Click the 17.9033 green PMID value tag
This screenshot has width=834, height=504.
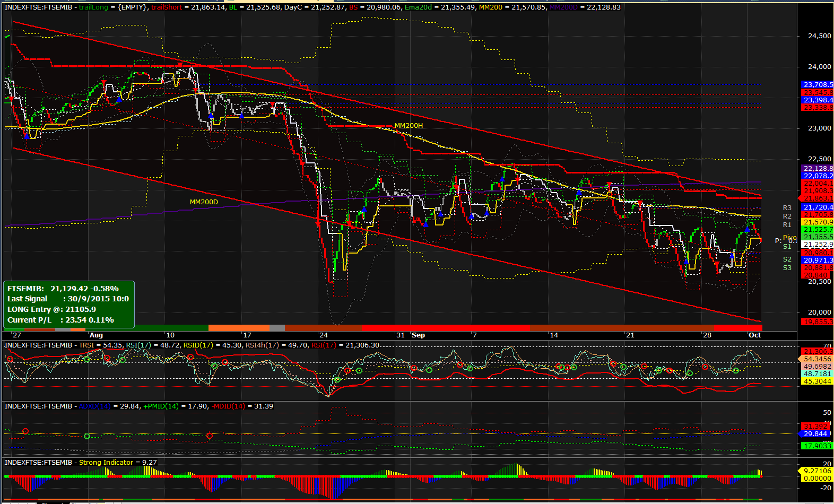pos(818,446)
